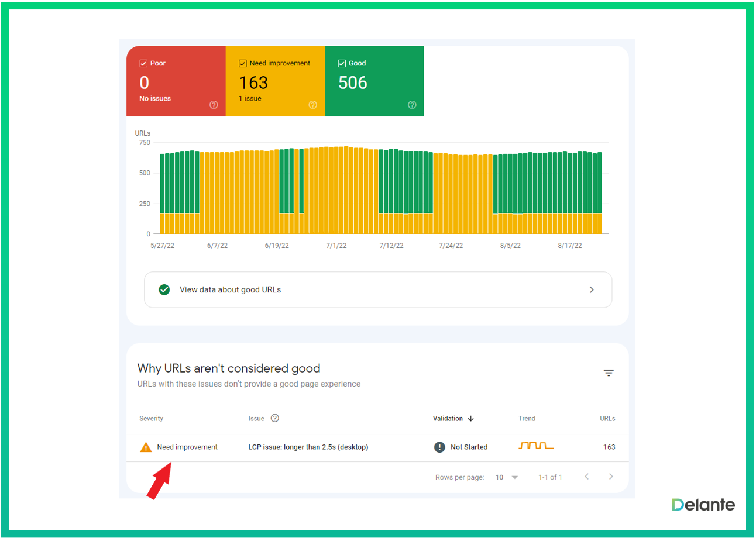This screenshot has width=756, height=538.
Task: Open LCP issue longer than 2.5s row
Action: [x=308, y=447]
